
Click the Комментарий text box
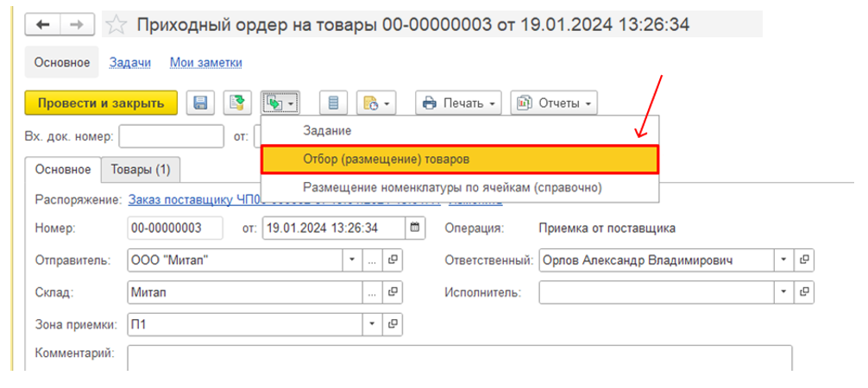pos(460,358)
